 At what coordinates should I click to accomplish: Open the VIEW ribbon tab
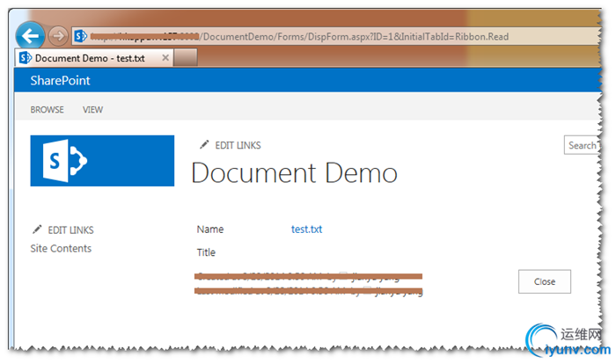[92, 110]
